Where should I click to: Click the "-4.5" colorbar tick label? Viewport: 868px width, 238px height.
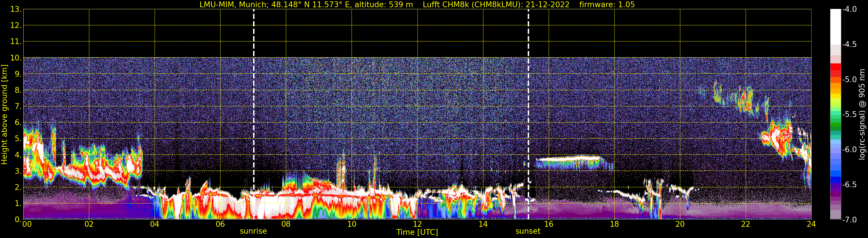(x=850, y=44)
